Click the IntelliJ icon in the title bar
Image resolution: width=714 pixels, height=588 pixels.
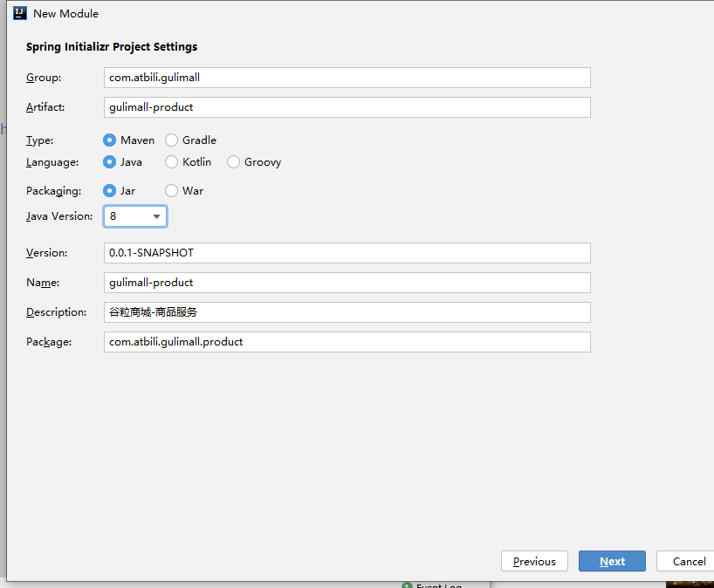[20, 13]
